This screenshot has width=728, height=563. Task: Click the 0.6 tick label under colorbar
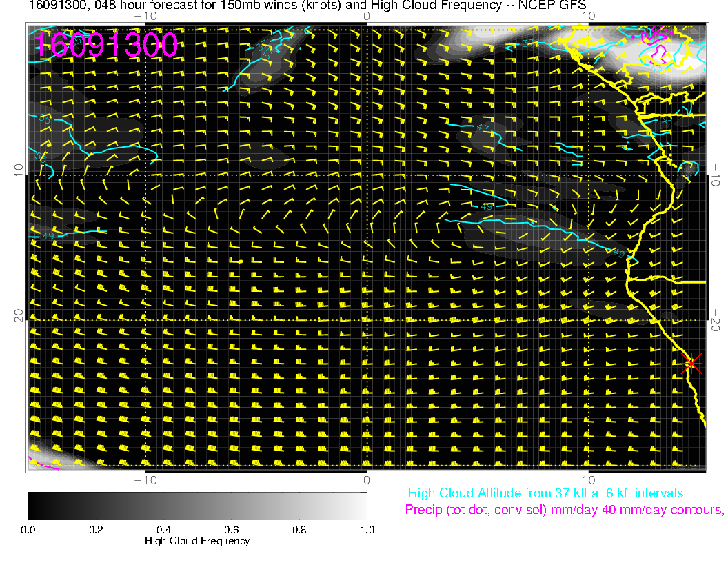point(231,529)
